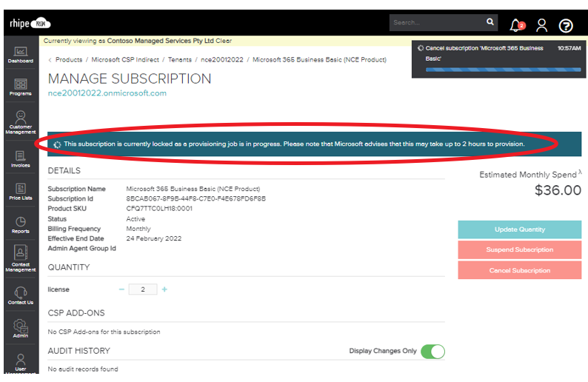Image resolution: width=588 pixels, height=382 pixels.
Task: Increase license quantity with plus
Action: (164, 289)
